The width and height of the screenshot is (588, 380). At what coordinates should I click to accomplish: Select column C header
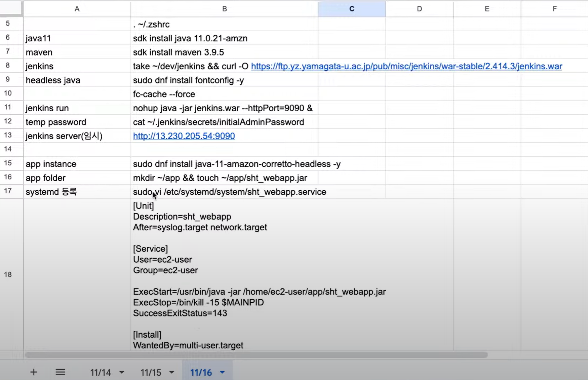tap(352, 9)
